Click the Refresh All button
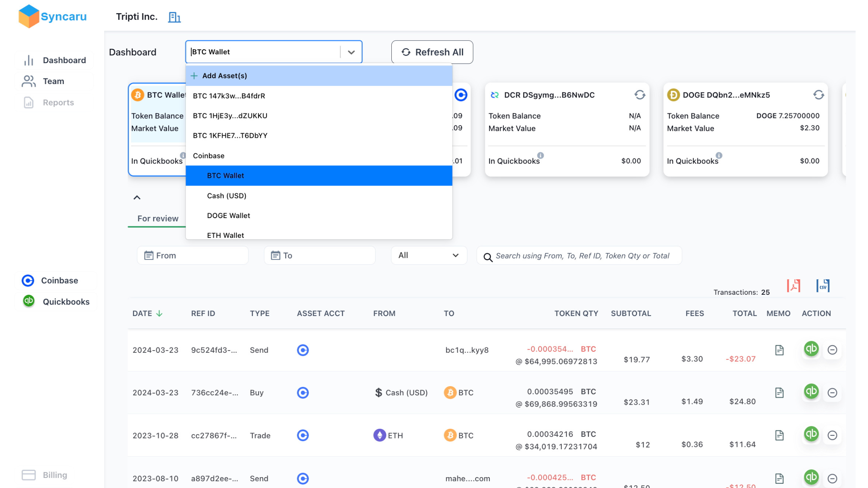The width and height of the screenshot is (868, 488). 432,52
